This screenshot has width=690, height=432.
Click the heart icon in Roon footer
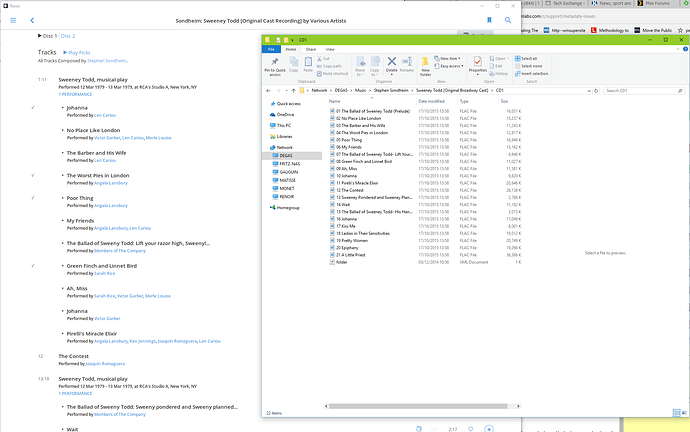470,429
